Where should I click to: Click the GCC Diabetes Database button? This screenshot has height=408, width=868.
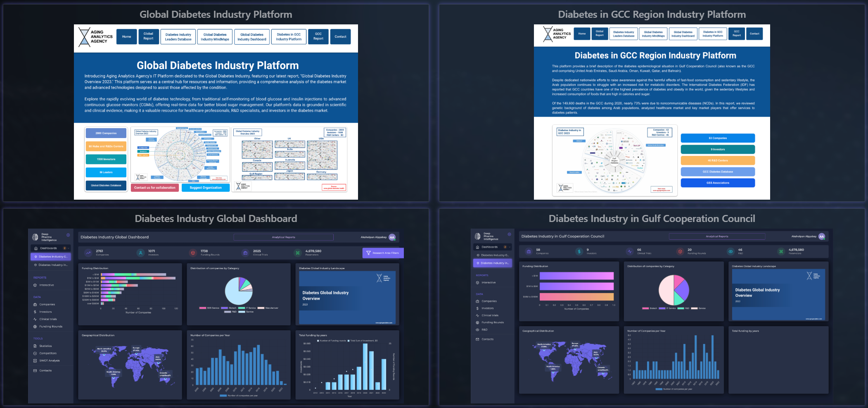tap(717, 172)
